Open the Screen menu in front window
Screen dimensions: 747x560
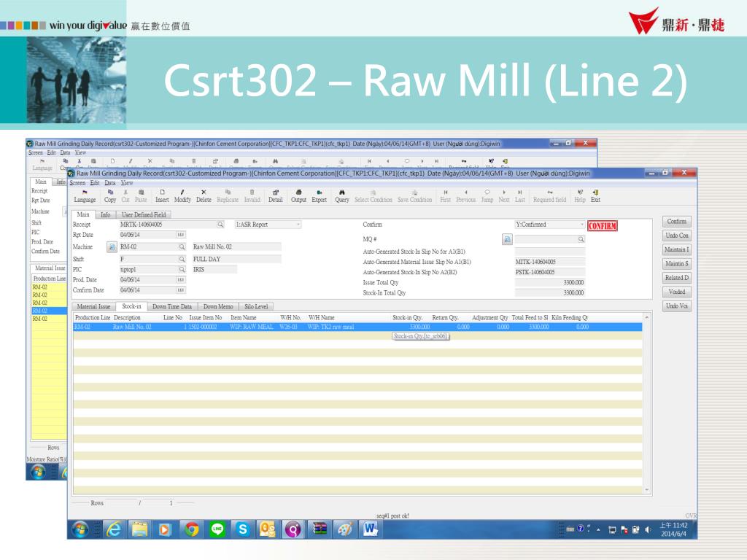(77, 183)
